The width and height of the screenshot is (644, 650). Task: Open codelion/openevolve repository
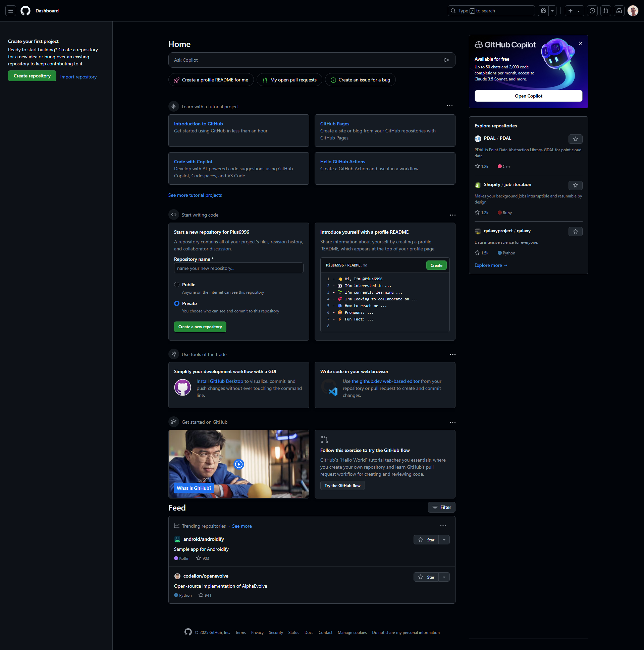(x=206, y=576)
